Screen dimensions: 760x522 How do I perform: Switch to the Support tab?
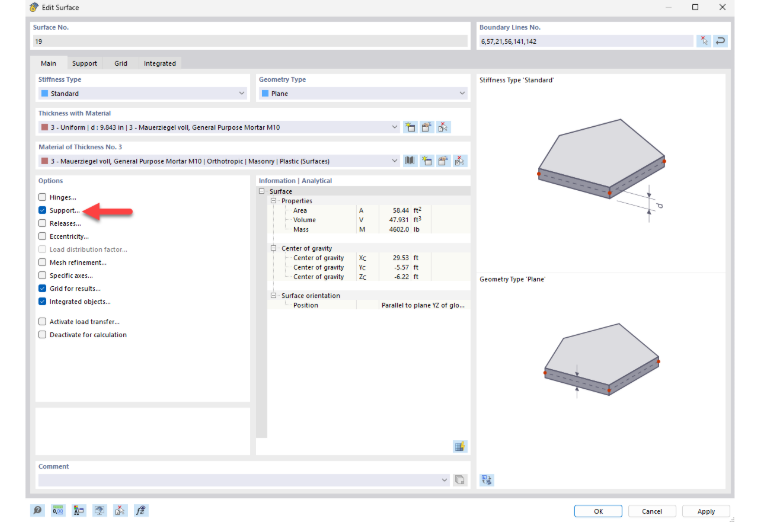pyautogui.click(x=85, y=63)
